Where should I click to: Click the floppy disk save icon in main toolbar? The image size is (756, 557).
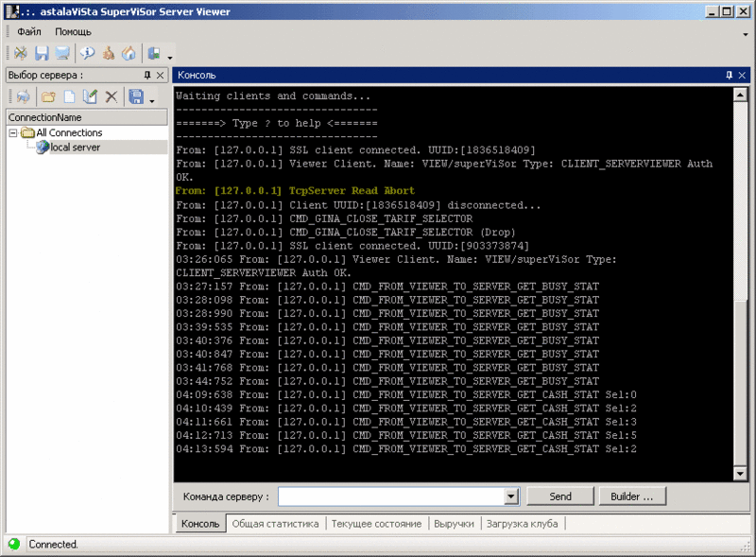42,53
